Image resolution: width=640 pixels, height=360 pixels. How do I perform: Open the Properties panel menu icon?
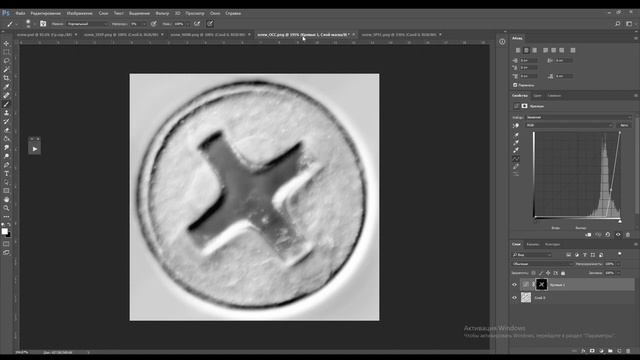click(x=636, y=96)
